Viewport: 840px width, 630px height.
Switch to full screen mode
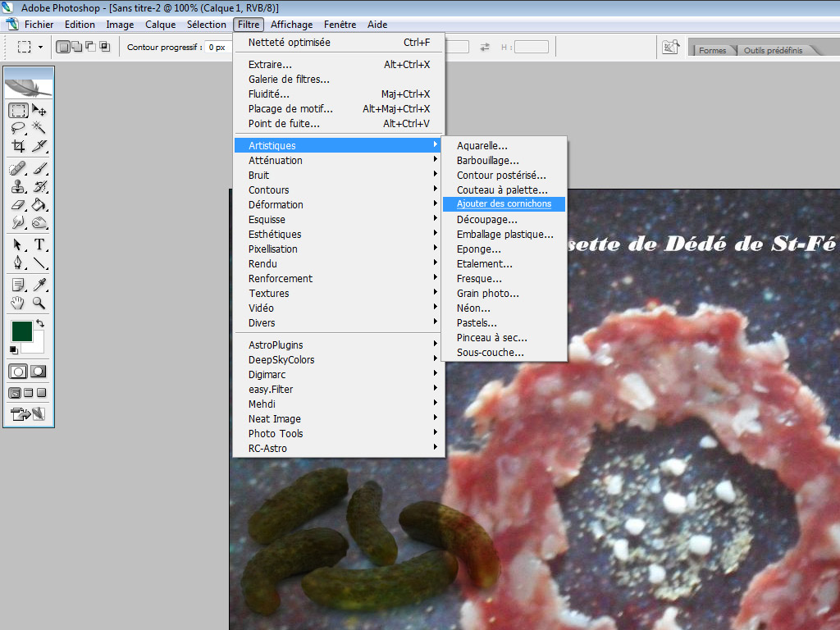tap(41, 393)
